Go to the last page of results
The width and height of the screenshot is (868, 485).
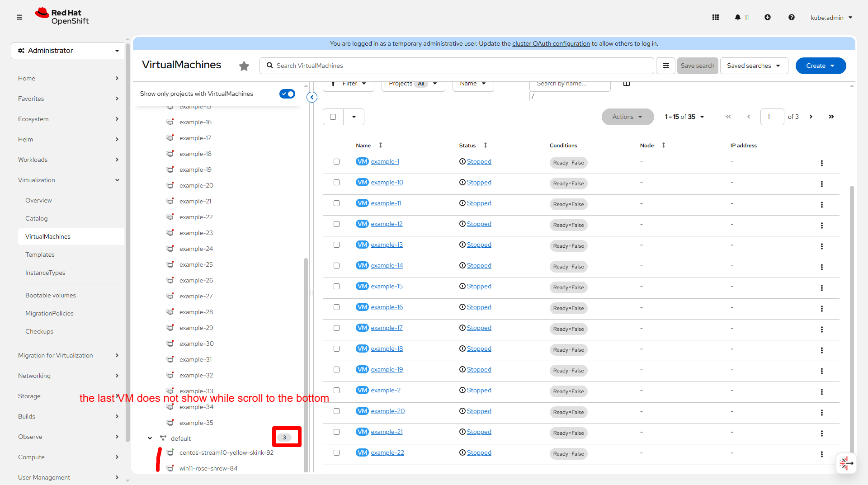[x=831, y=117]
